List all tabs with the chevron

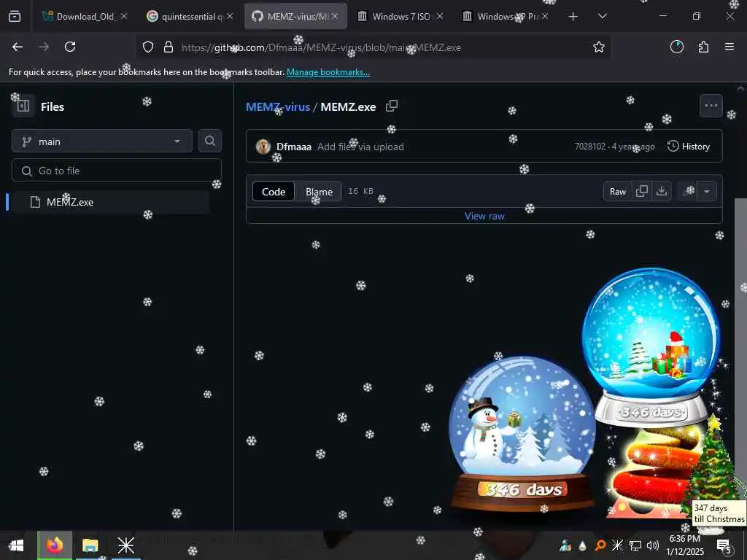click(602, 16)
